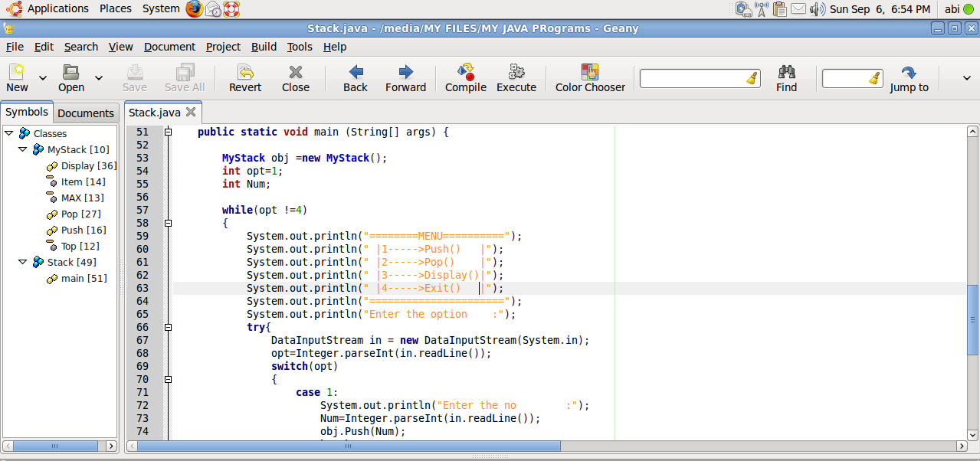Collapse the Stack [49] class node
Viewport: 980px width, 461px height.
[23, 262]
